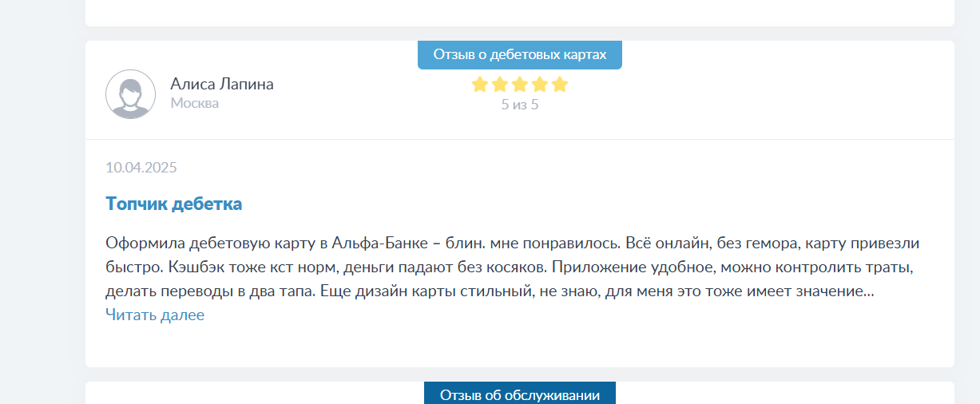This screenshot has width=980, height=404.
Task: Click the '5 из 5' rating text
Action: click(x=519, y=105)
